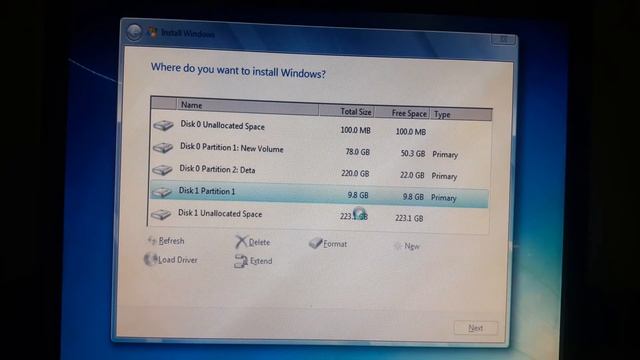Click the back arrow in Install Windows title bar
Viewport: 640px width, 360px height.
pyautogui.click(x=134, y=32)
